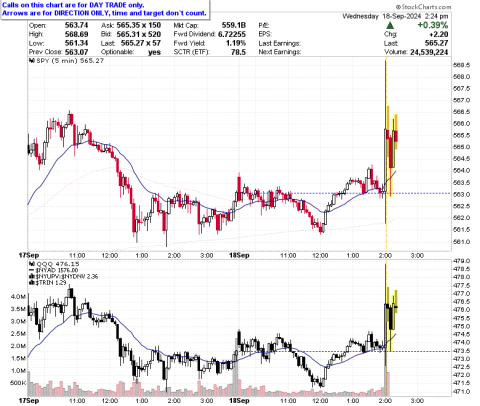Click the chart-type icon beside SPY (5 min)
This screenshot has height=406, width=480.
click(x=32, y=61)
